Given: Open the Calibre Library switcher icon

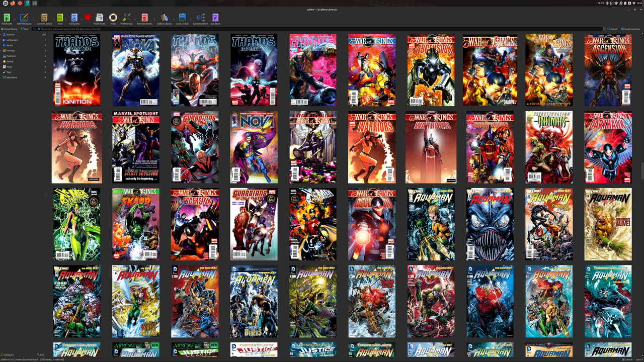Looking at the screenshot, I should click(164, 18).
